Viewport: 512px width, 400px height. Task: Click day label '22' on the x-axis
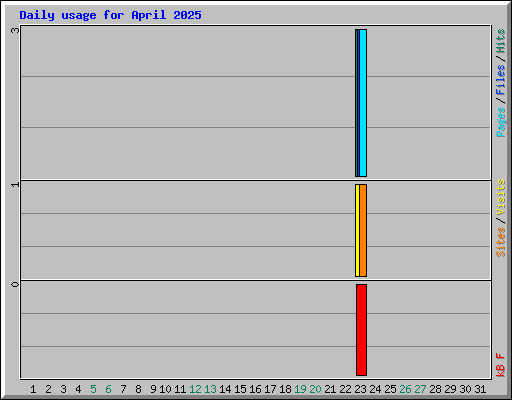click(x=345, y=389)
